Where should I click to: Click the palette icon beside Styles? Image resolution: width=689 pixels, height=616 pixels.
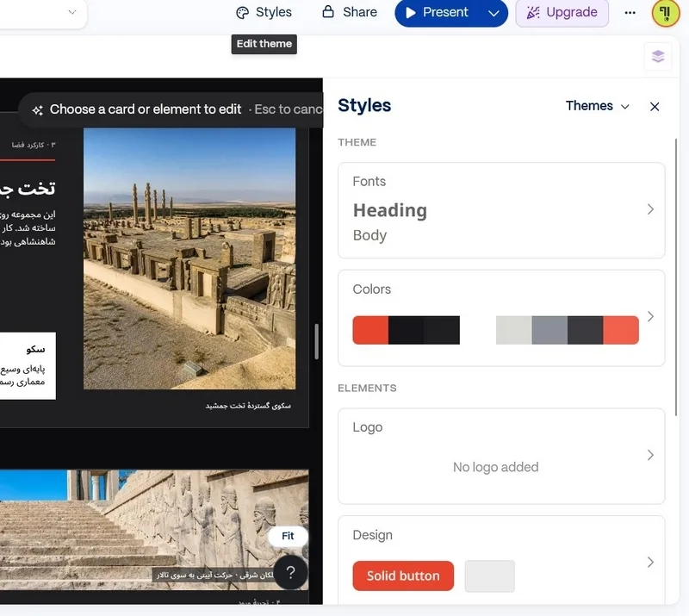coord(242,13)
